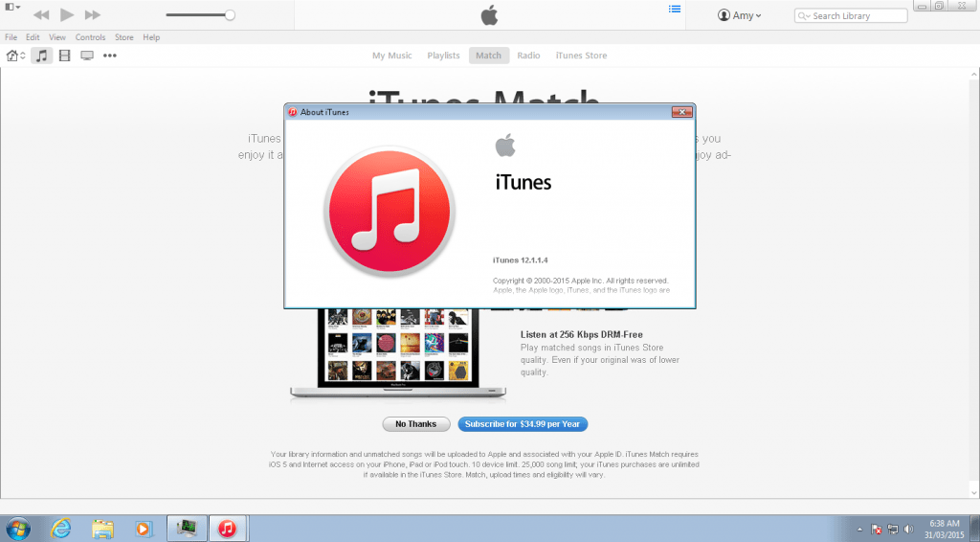Open the View menu

[57, 37]
